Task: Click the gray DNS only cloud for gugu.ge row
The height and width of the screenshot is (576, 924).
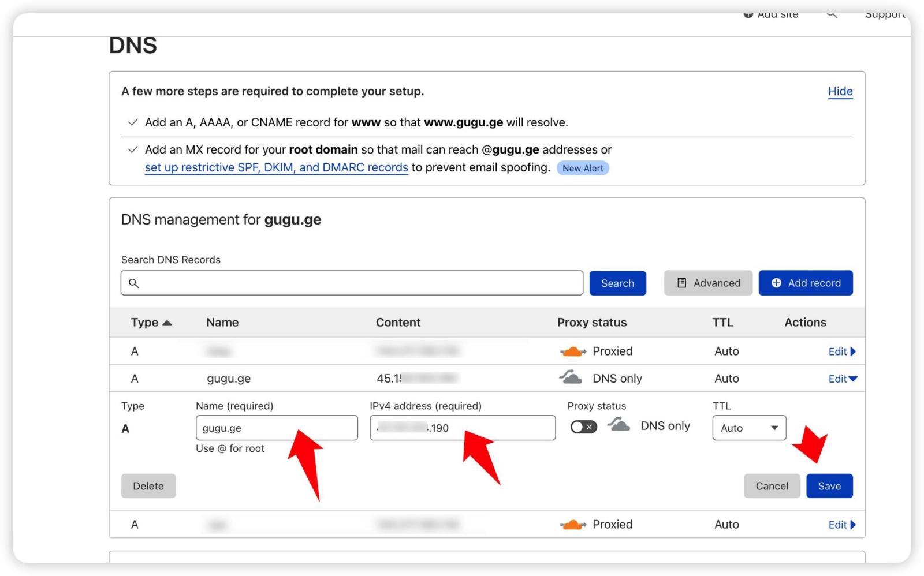Action: (571, 378)
